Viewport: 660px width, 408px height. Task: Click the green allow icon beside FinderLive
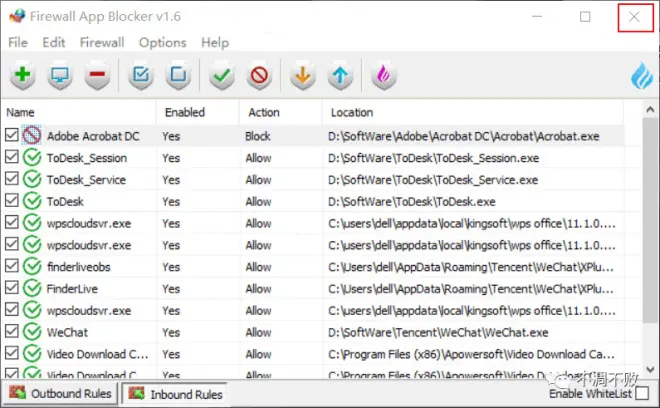pyautogui.click(x=32, y=288)
